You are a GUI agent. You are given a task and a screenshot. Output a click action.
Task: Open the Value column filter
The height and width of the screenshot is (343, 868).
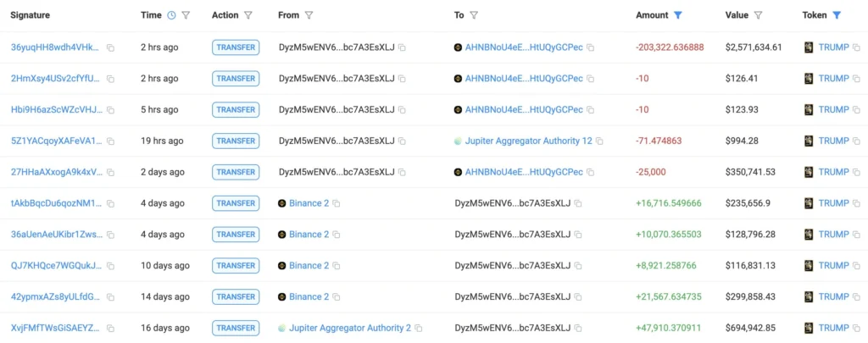(758, 15)
